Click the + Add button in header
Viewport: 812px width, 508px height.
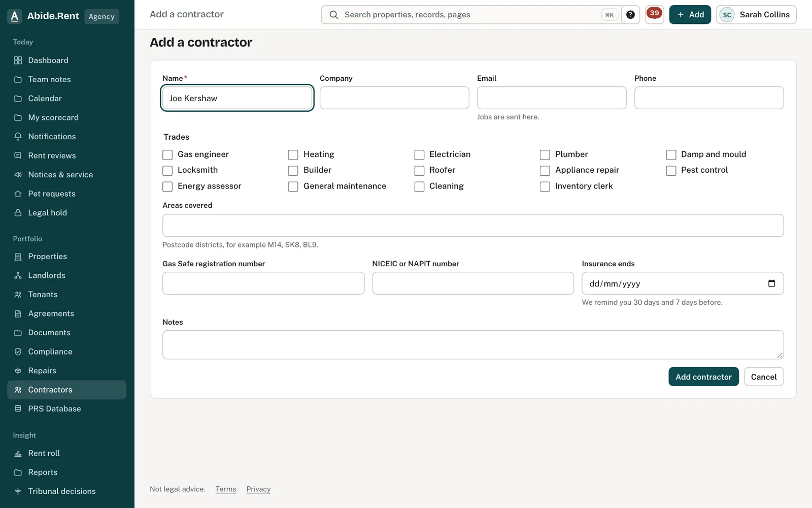coord(690,15)
